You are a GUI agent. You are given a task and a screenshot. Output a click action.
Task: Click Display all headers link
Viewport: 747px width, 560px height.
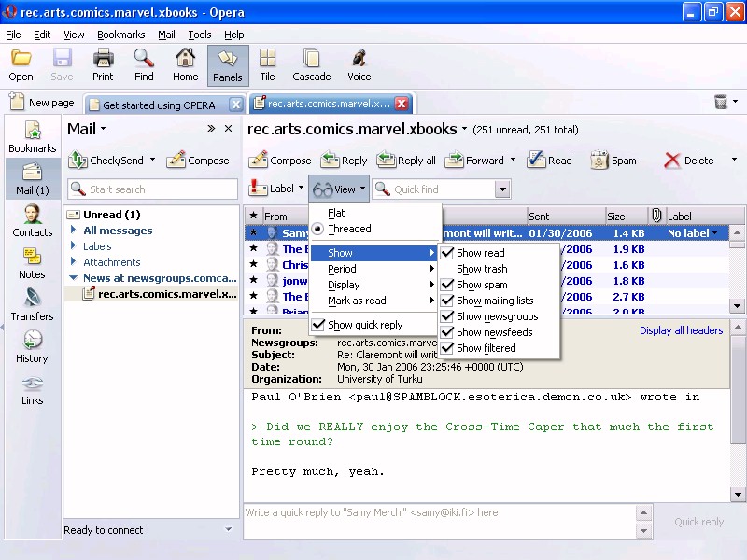click(681, 330)
